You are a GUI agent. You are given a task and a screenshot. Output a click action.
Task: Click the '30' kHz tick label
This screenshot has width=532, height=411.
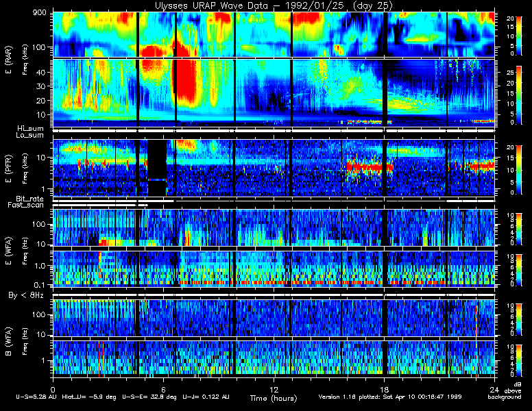click(x=40, y=86)
